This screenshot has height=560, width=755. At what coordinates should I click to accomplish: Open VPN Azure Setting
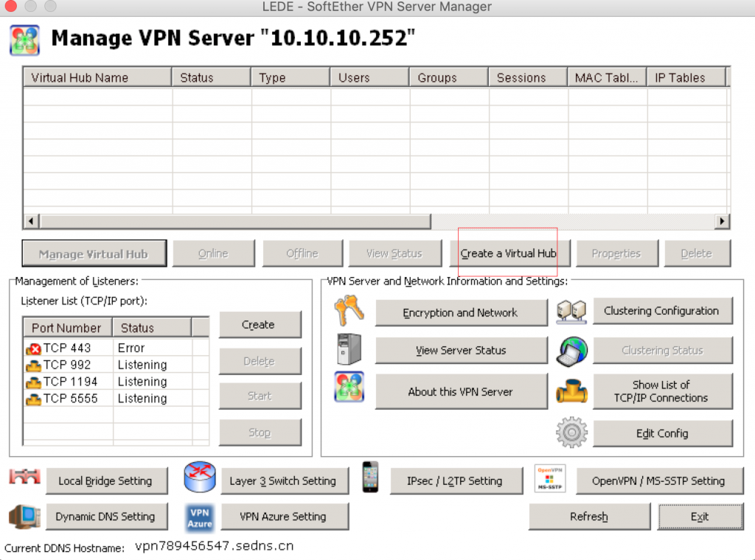pos(284,517)
